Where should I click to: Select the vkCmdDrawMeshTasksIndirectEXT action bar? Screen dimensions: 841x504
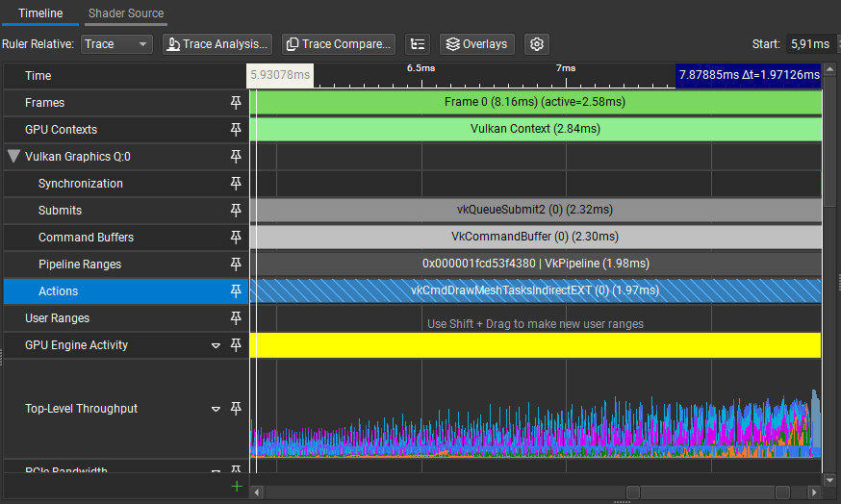pyautogui.click(x=535, y=291)
